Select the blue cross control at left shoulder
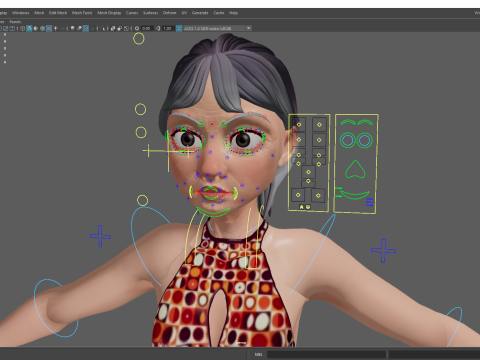Image resolution: width=480 pixels, height=360 pixels. click(383, 250)
